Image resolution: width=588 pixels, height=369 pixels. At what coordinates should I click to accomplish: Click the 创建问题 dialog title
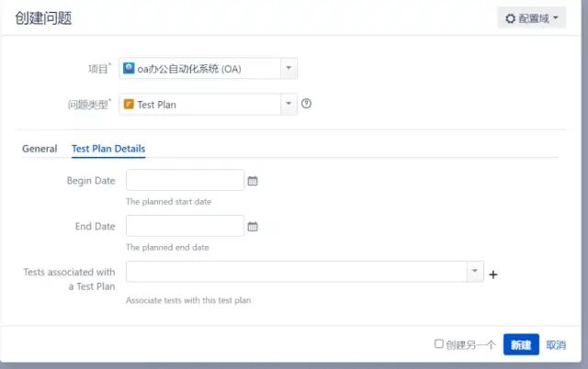click(x=43, y=18)
